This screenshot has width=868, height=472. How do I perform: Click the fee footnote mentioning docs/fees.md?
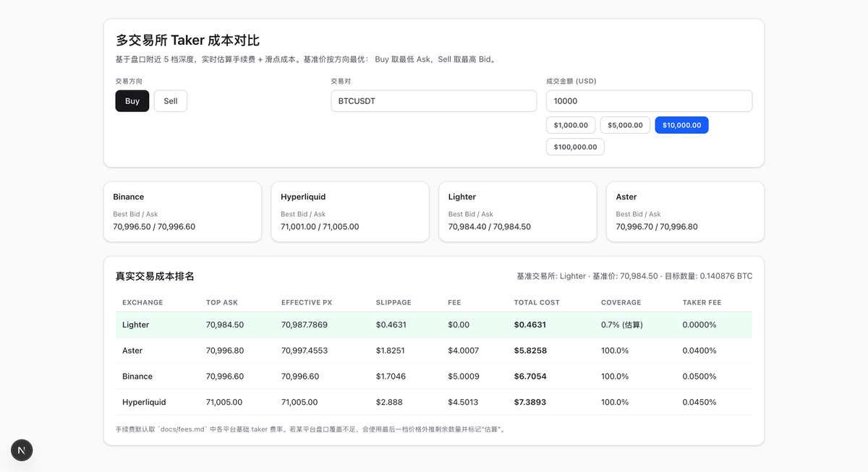pos(311,429)
